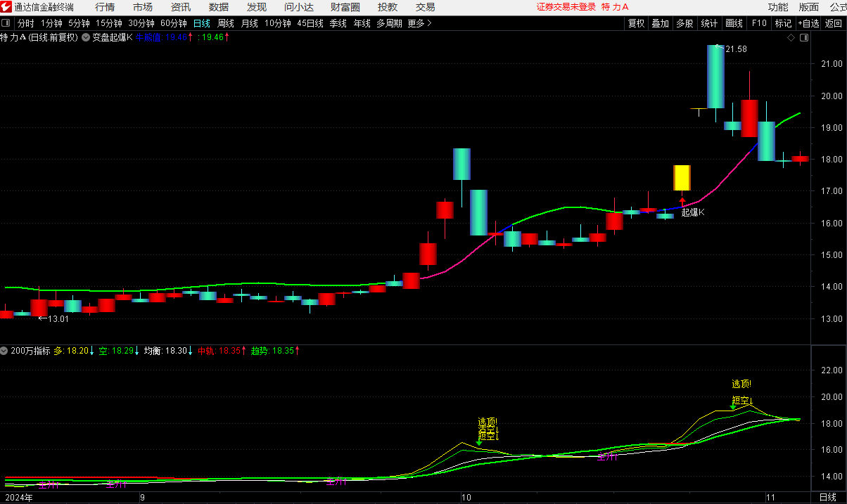
Task: Switch to the 45日线 period
Action: pyautogui.click(x=310, y=23)
